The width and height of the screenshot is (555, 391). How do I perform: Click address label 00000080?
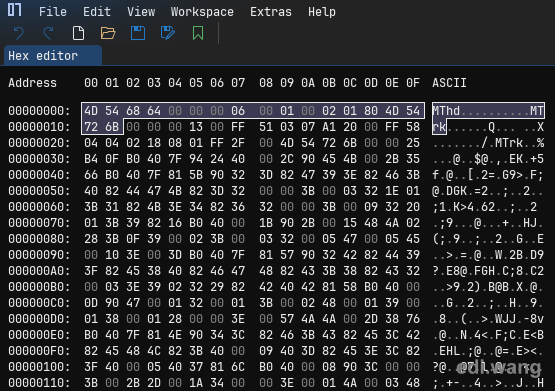39,239
